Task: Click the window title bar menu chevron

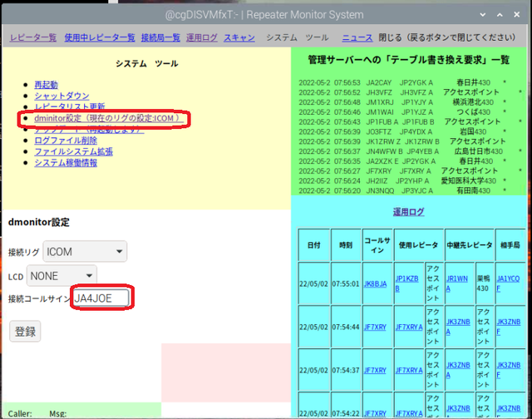Action: (483, 15)
